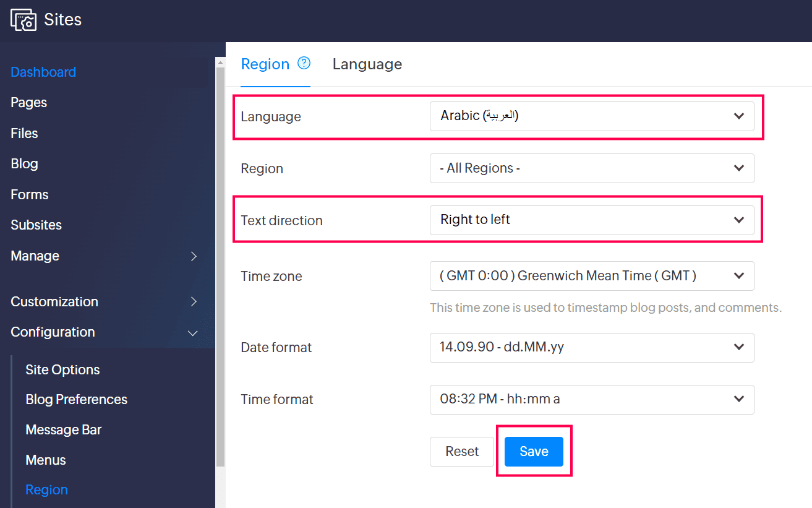Expand the Customization menu chevron
Image resolution: width=812 pixels, height=508 pixels.
click(x=194, y=302)
